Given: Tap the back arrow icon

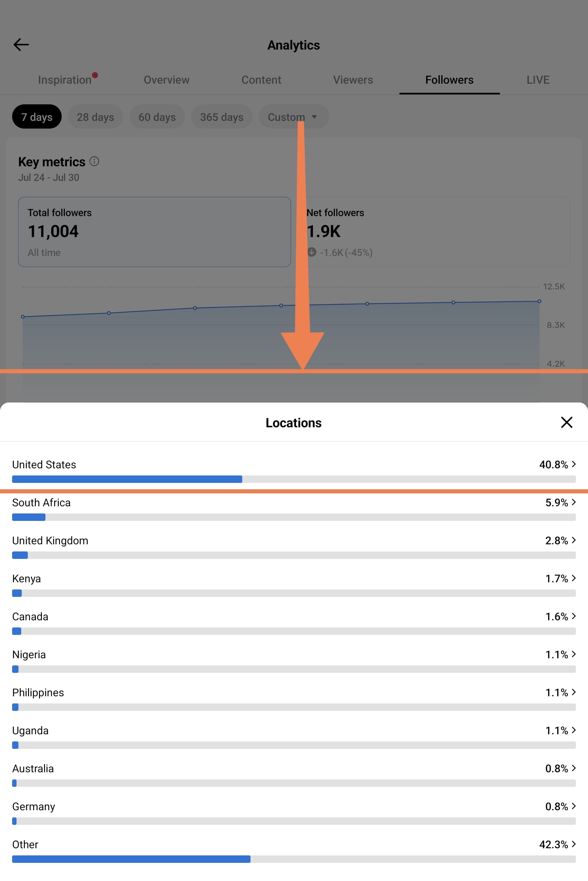Looking at the screenshot, I should (21, 45).
